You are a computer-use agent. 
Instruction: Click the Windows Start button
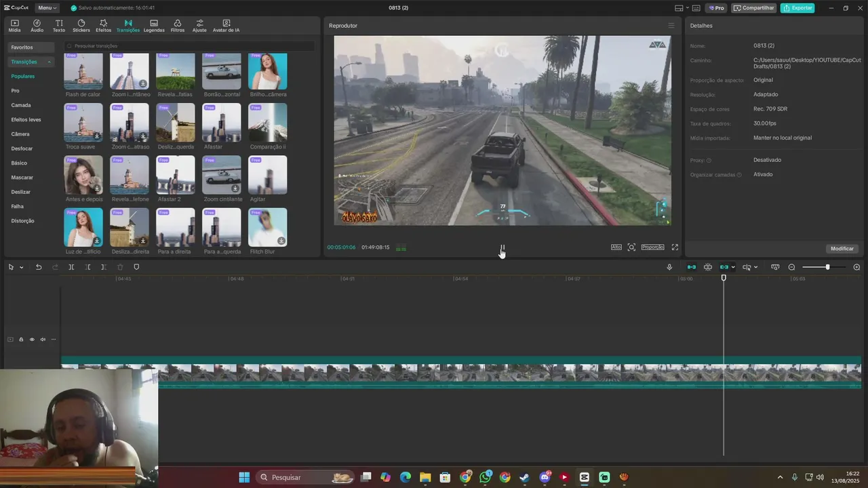click(244, 477)
